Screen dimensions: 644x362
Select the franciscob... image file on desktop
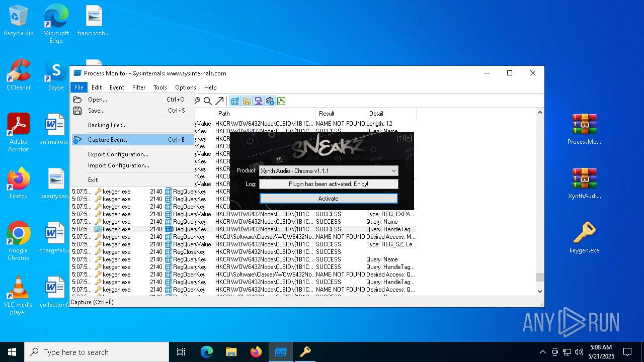click(x=94, y=21)
